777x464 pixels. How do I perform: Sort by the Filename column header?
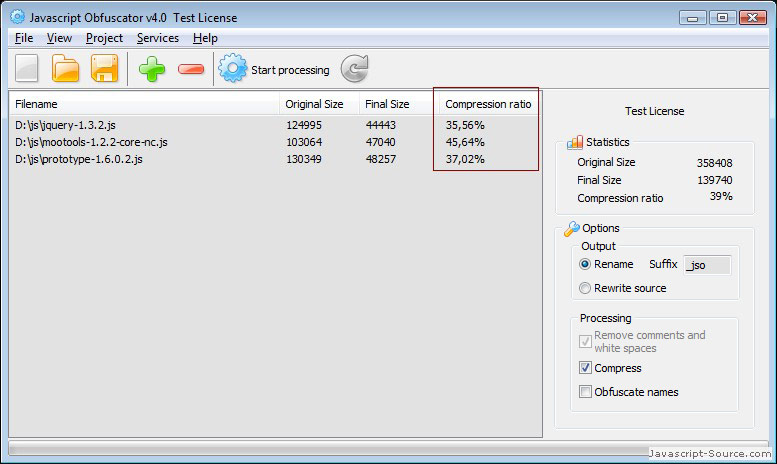pos(144,104)
